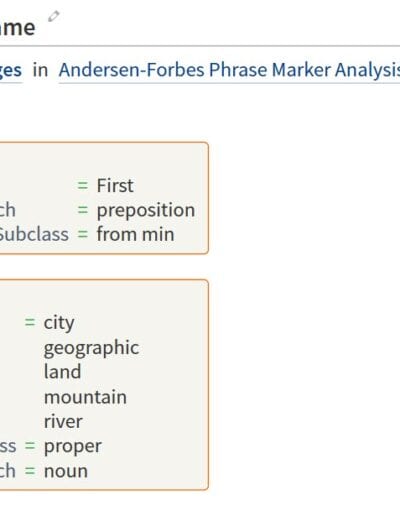Click equals operator next to 'city'
Screen dimensions: 400x516
(30, 322)
